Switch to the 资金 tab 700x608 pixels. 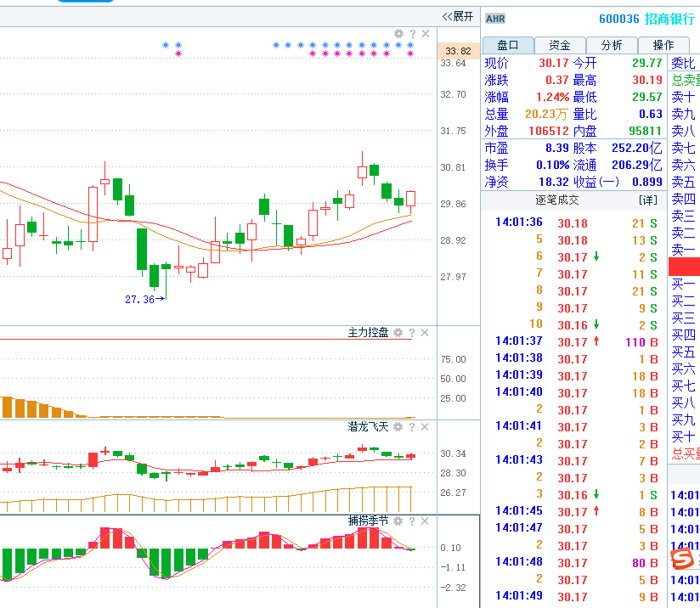[560, 45]
